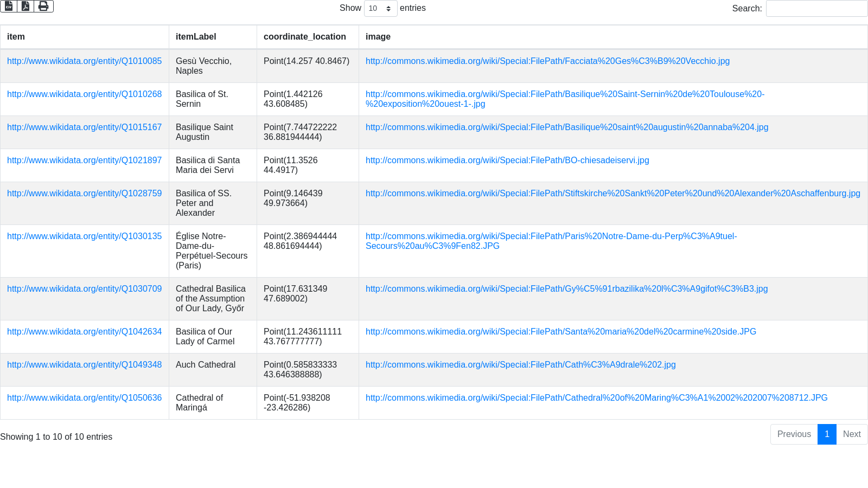Select page 1 in pagination
Viewport: 868px width, 488px height.
pos(827,434)
